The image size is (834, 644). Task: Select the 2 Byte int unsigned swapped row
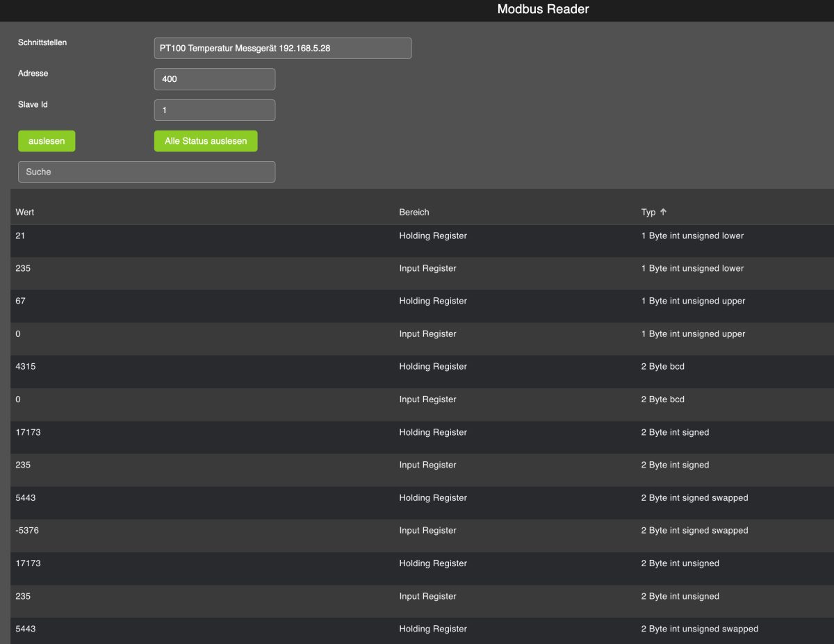(698, 629)
